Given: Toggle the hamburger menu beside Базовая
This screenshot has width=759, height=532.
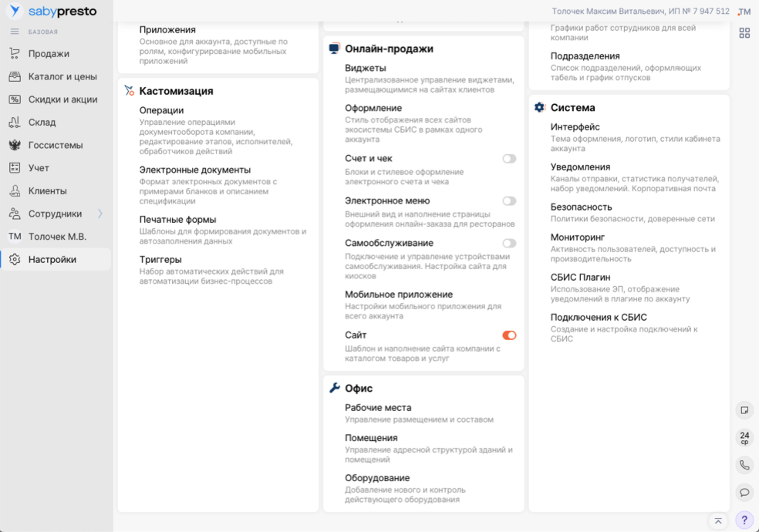Looking at the screenshot, I should pyautogui.click(x=15, y=32).
